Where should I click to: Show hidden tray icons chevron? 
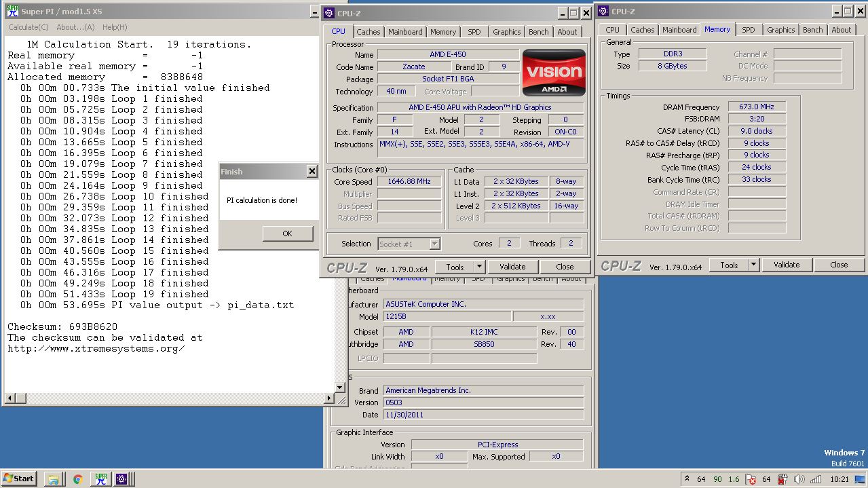(x=687, y=479)
